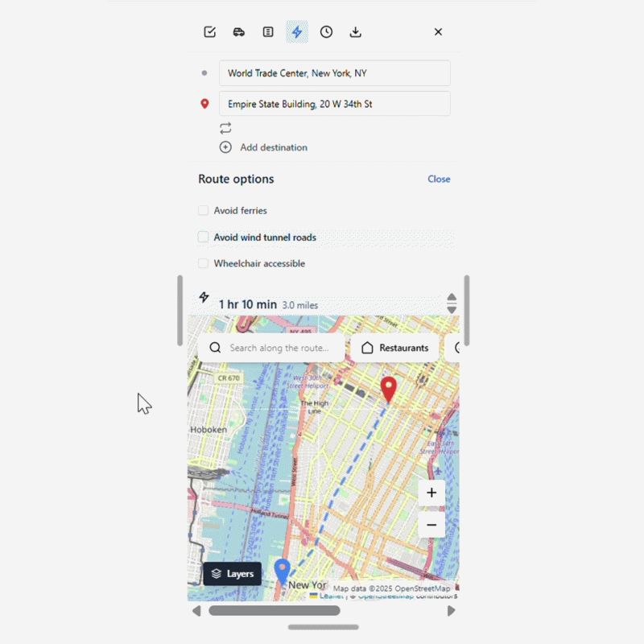Swap start and destination with the reverse arrows icon

pyautogui.click(x=225, y=128)
